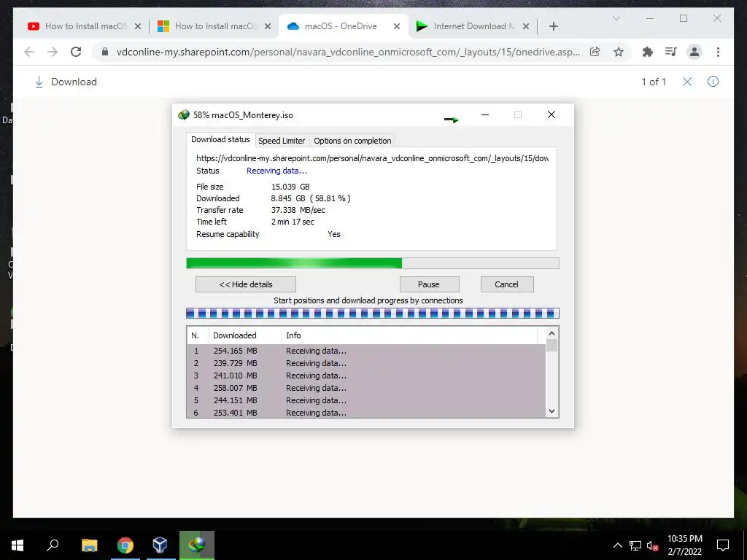The width and height of the screenshot is (747, 560).
Task: Switch to the YouTube How to Install macOS tab
Action: click(86, 26)
